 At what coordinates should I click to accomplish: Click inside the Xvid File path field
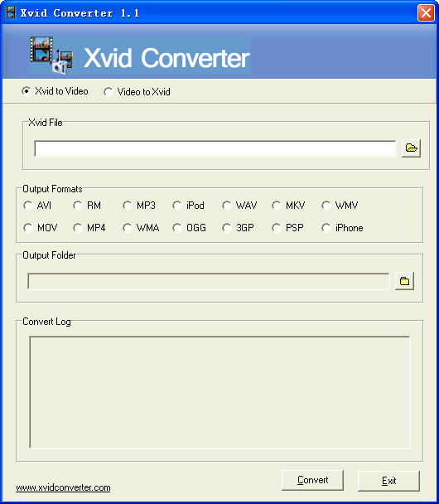[215, 148]
